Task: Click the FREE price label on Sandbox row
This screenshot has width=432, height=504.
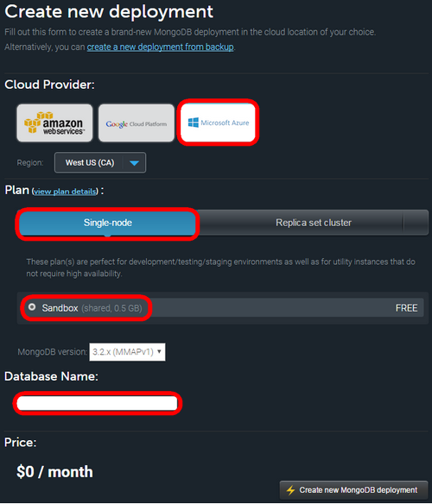Action: click(x=406, y=308)
